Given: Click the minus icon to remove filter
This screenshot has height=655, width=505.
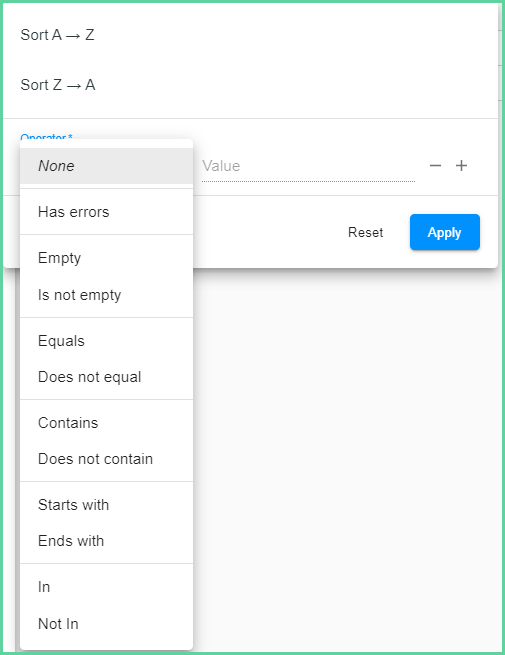Looking at the screenshot, I should point(435,166).
